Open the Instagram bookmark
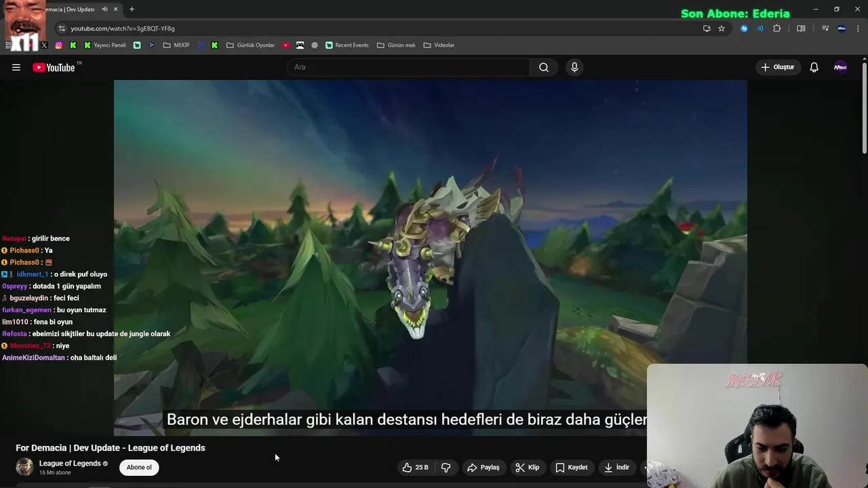868x488 pixels. (59, 45)
